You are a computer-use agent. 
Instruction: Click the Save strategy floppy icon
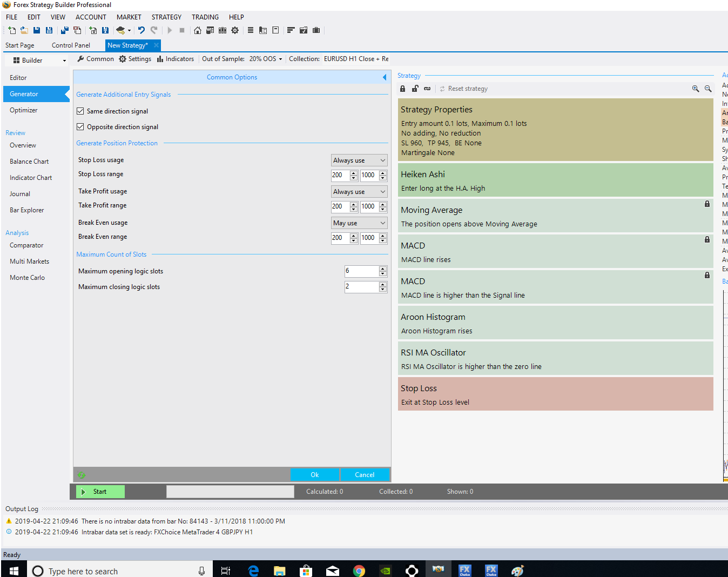coord(37,30)
